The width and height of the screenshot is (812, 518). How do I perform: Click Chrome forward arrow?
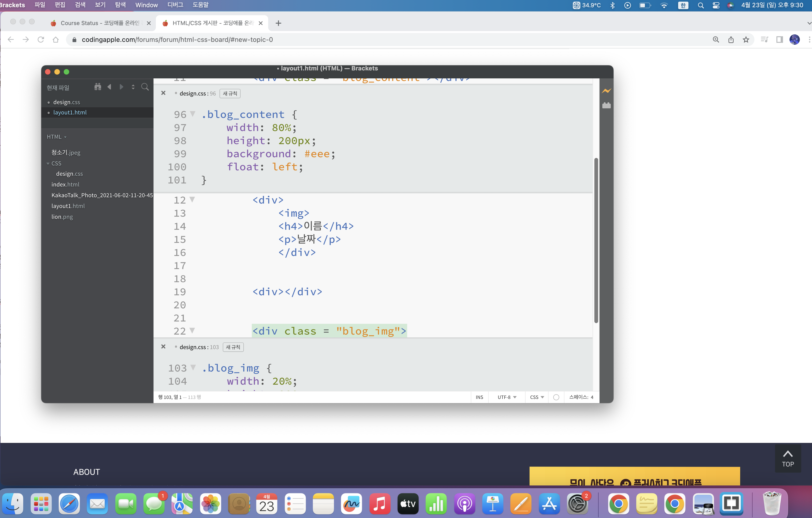[x=26, y=40]
